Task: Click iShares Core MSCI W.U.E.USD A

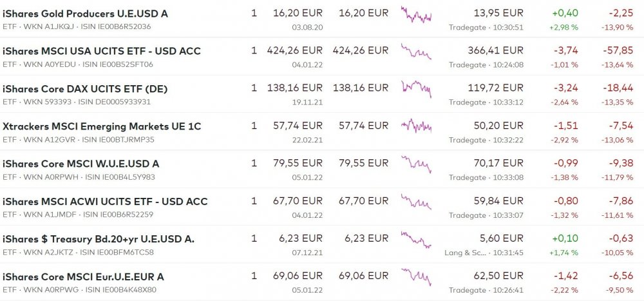Action: click(81, 164)
